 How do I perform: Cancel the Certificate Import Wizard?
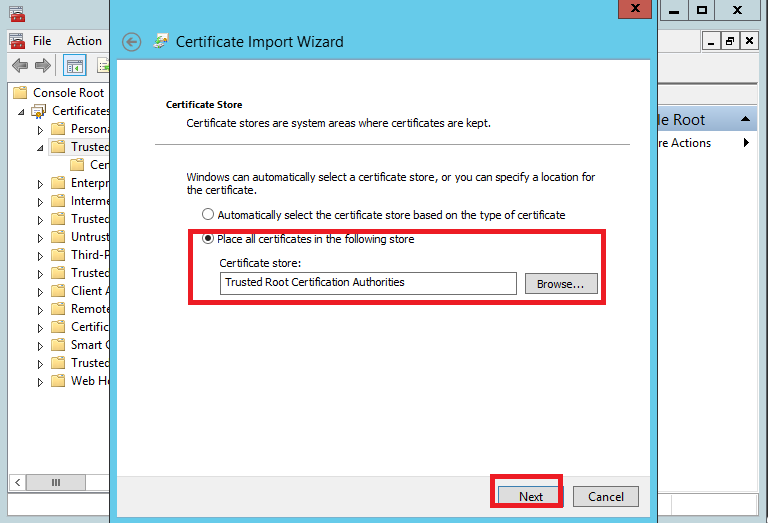(606, 496)
